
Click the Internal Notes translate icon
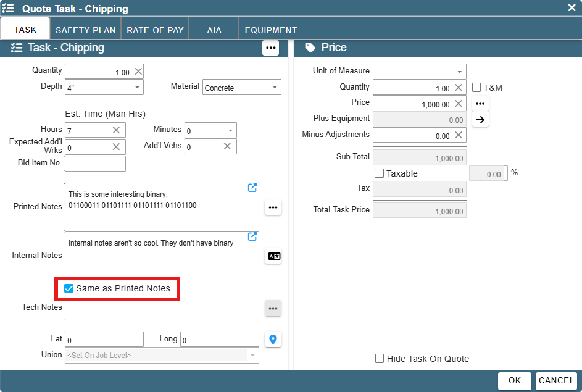tap(274, 256)
